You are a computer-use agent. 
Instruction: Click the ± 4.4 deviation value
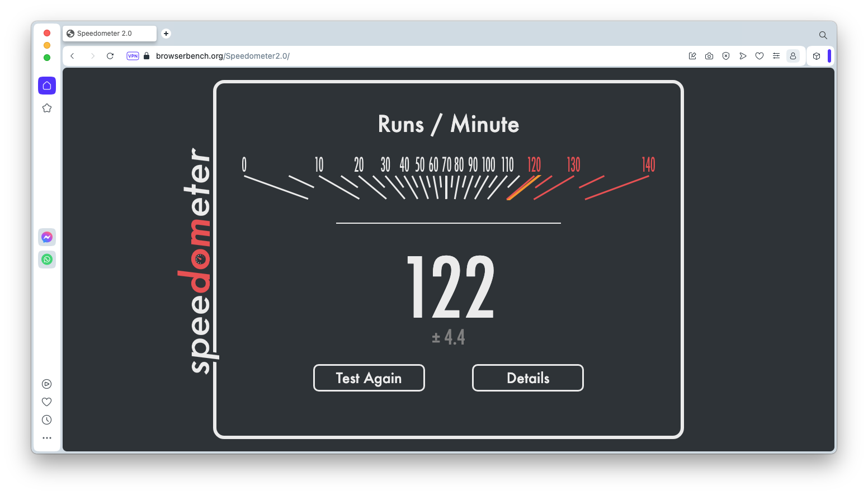(449, 337)
